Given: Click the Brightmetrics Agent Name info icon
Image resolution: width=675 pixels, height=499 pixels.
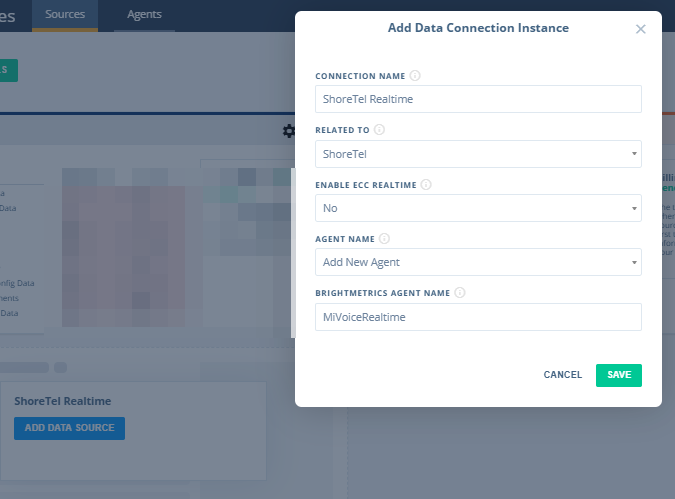Looking at the screenshot, I should tap(460, 293).
